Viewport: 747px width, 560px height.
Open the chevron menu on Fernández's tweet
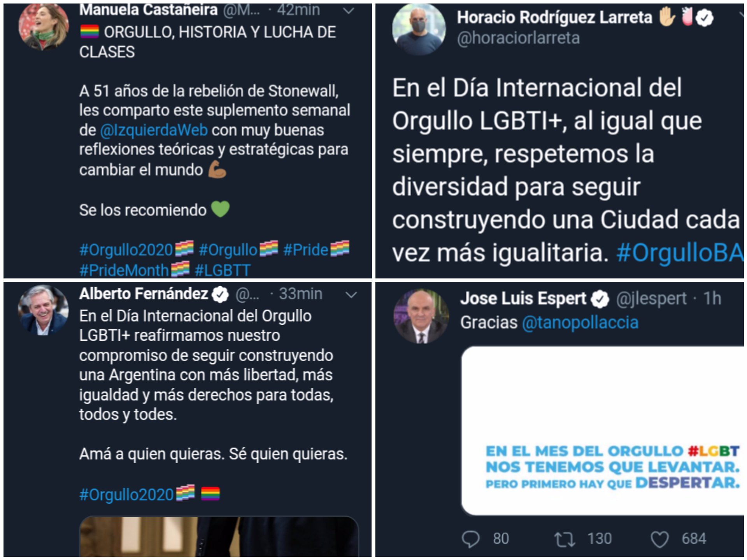[x=351, y=295]
